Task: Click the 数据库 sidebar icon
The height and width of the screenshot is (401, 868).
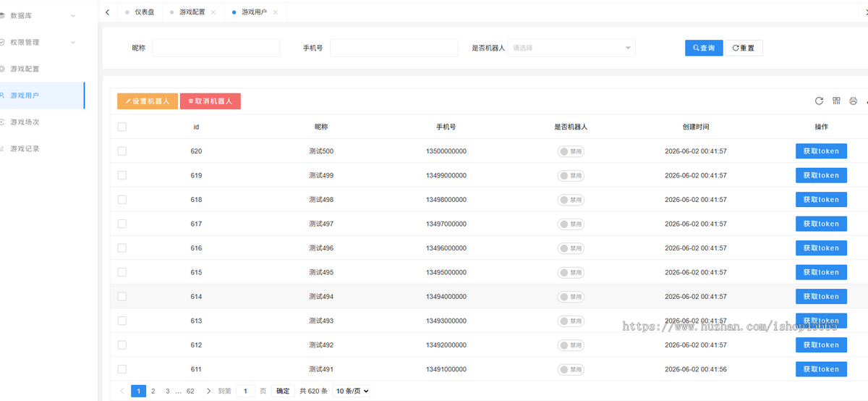Action: point(2,15)
